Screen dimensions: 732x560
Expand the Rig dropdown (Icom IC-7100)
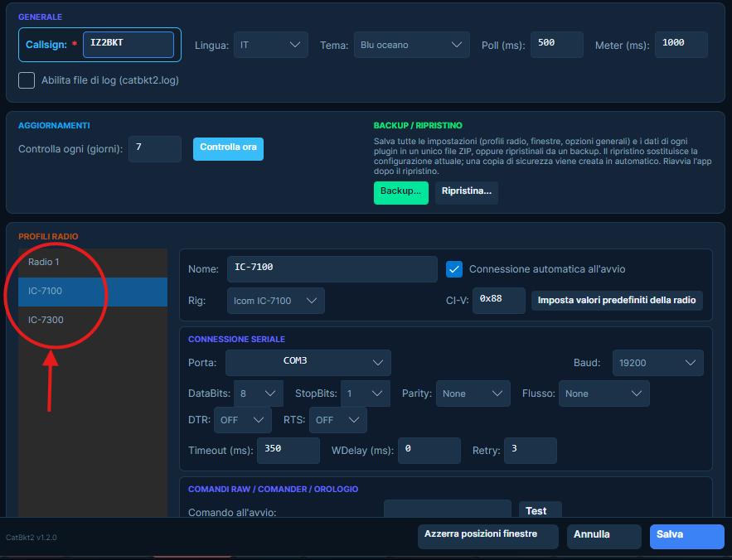(276, 301)
